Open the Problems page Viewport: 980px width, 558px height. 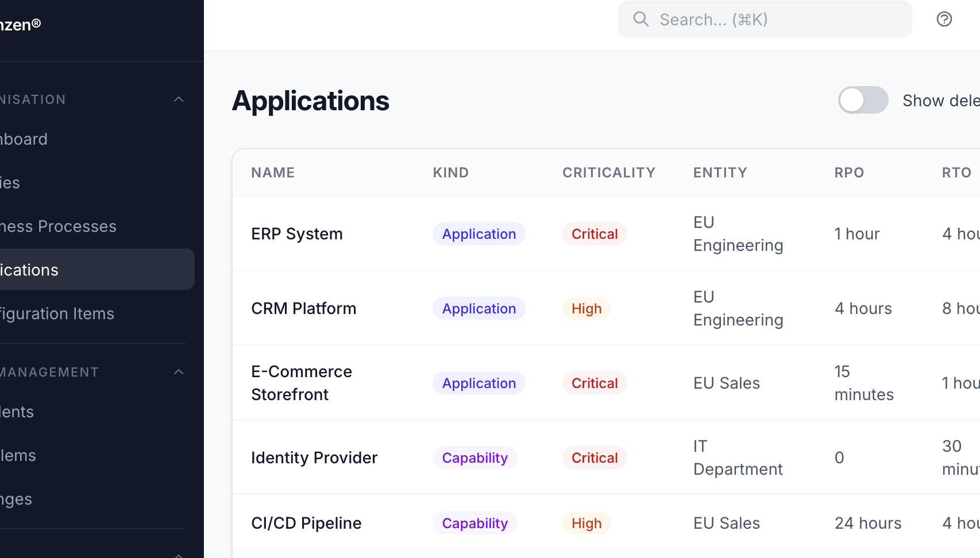[x=18, y=455]
